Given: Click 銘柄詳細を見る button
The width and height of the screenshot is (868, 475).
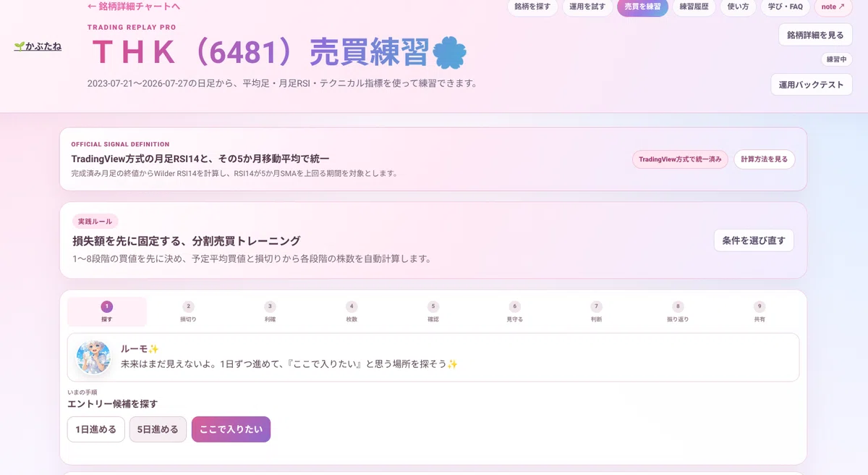Looking at the screenshot, I should (x=815, y=35).
